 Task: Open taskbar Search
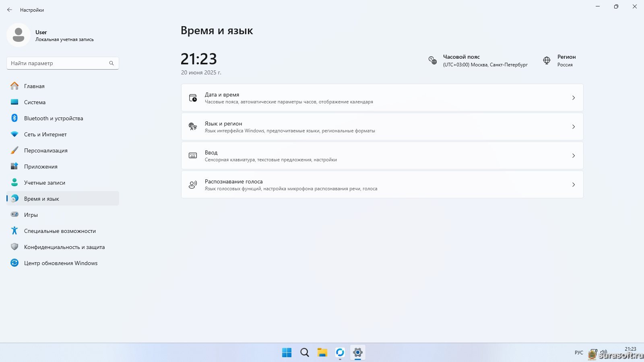point(305,353)
